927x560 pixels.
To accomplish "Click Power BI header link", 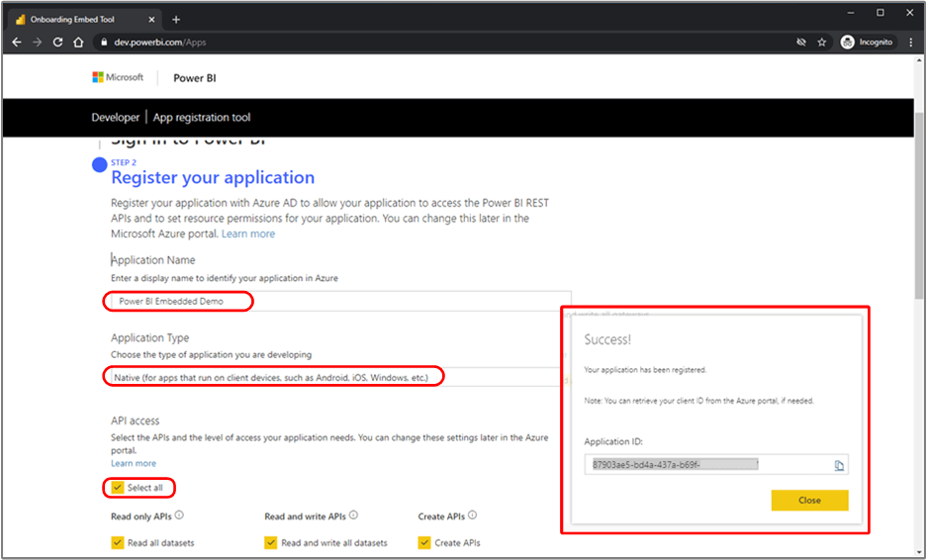I will [195, 78].
